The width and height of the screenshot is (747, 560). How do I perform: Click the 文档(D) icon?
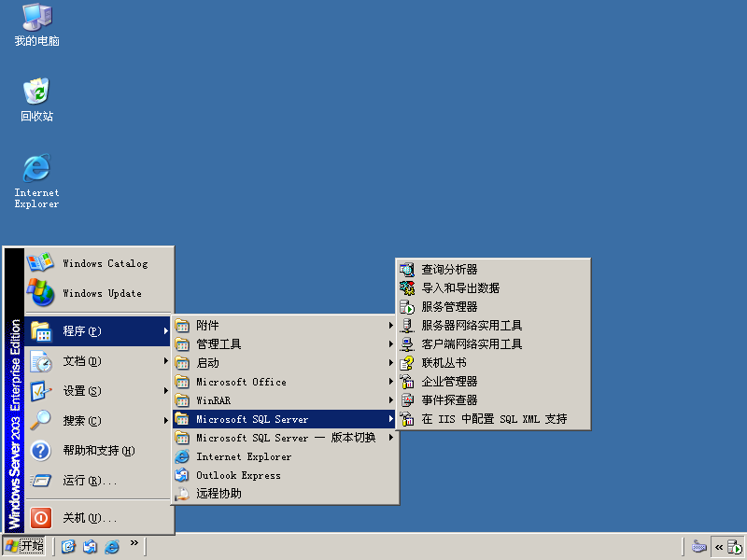point(41,361)
